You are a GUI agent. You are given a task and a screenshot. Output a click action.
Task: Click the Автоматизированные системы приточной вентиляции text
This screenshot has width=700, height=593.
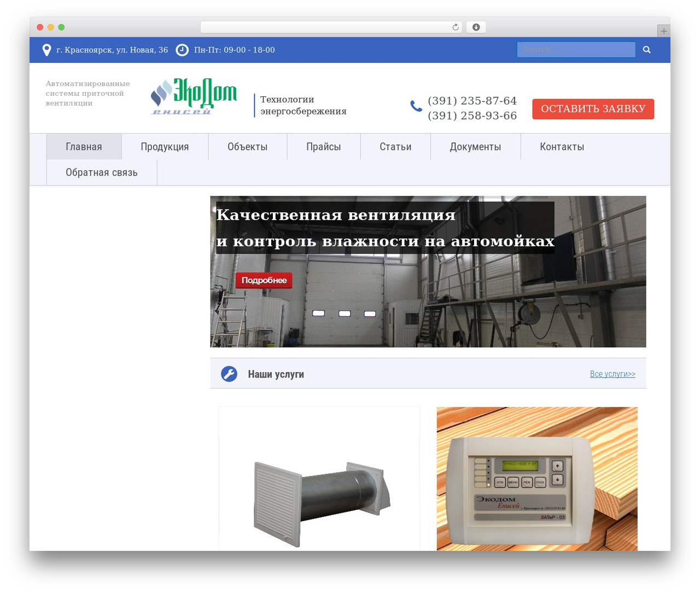pyautogui.click(x=88, y=94)
